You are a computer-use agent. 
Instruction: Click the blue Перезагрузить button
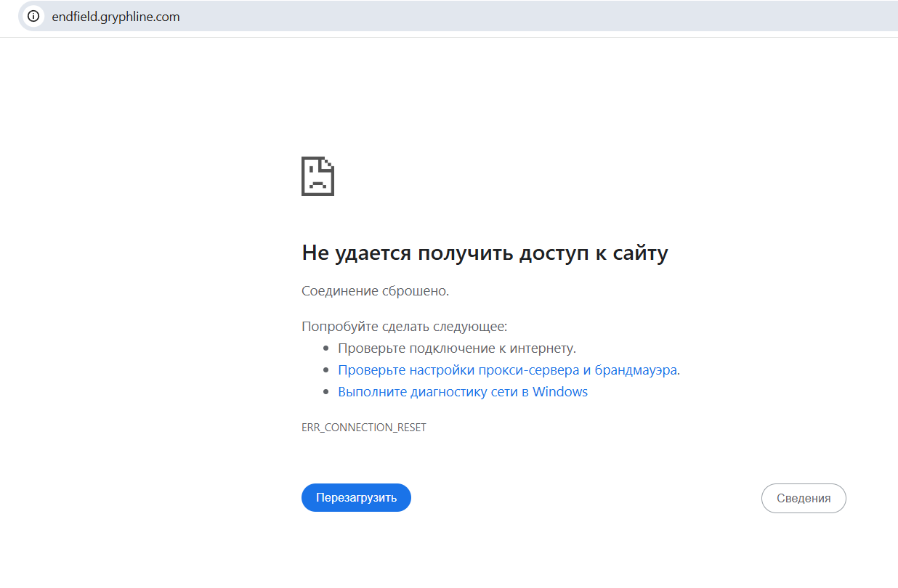[x=356, y=498]
